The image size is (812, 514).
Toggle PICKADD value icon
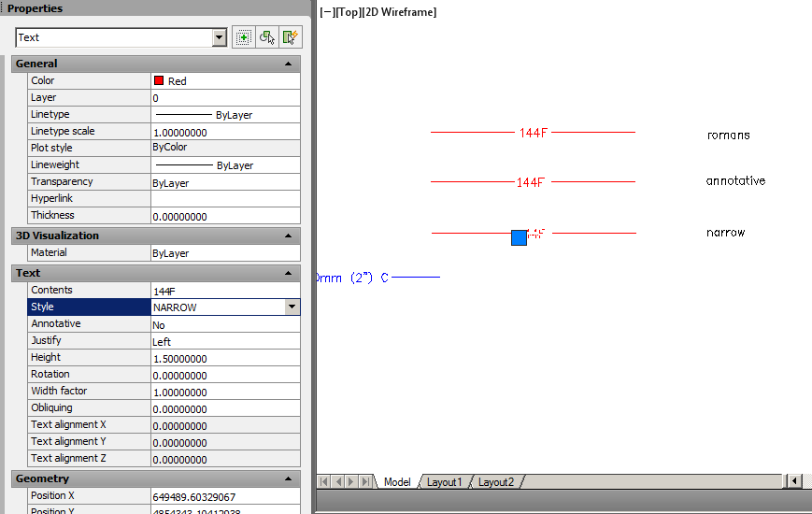point(243,37)
